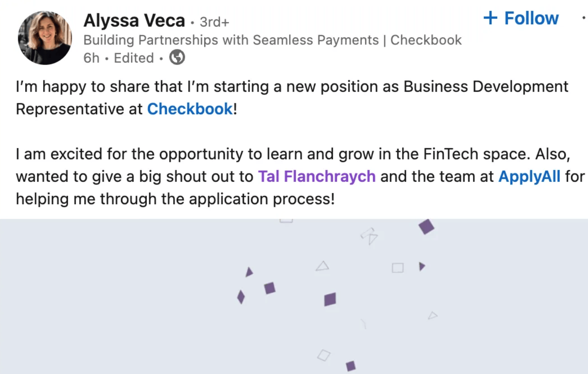Click the 6h post timestamp
This screenshot has width=588, height=374.
[91, 58]
